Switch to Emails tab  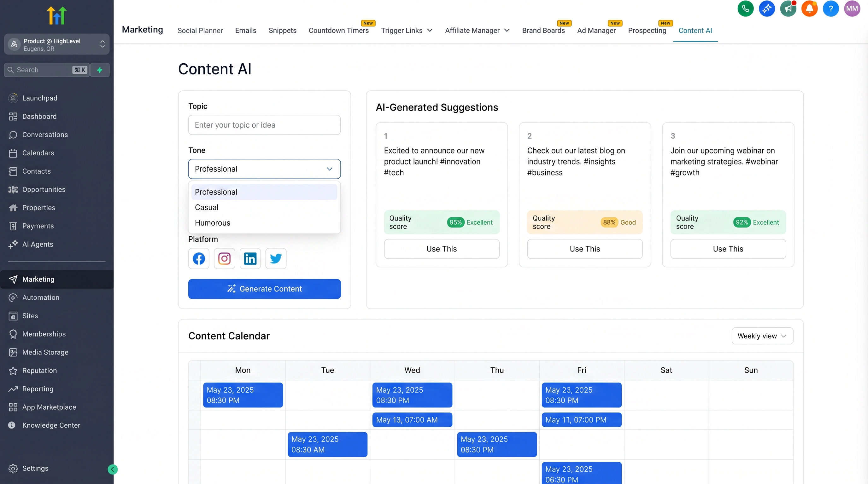pyautogui.click(x=246, y=30)
